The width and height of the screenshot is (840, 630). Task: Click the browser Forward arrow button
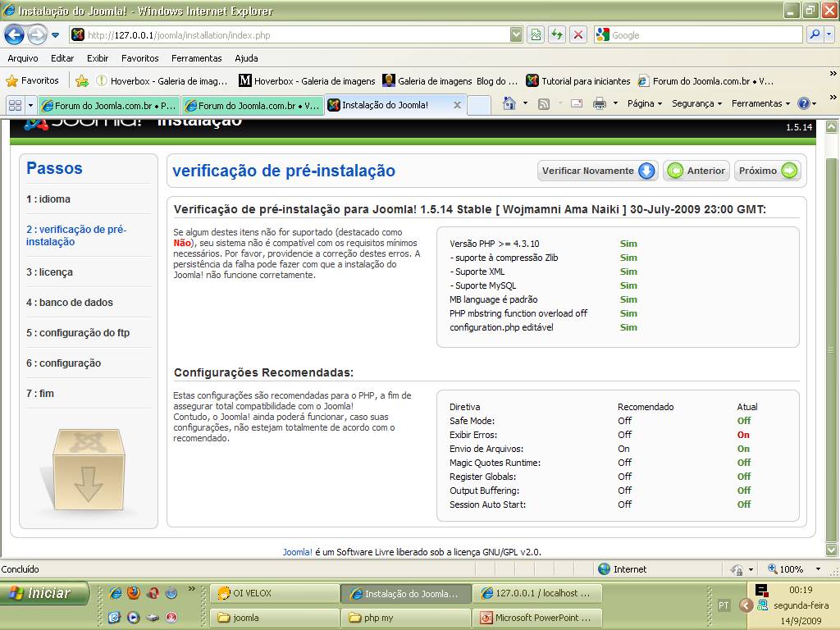click(x=36, y=35)
